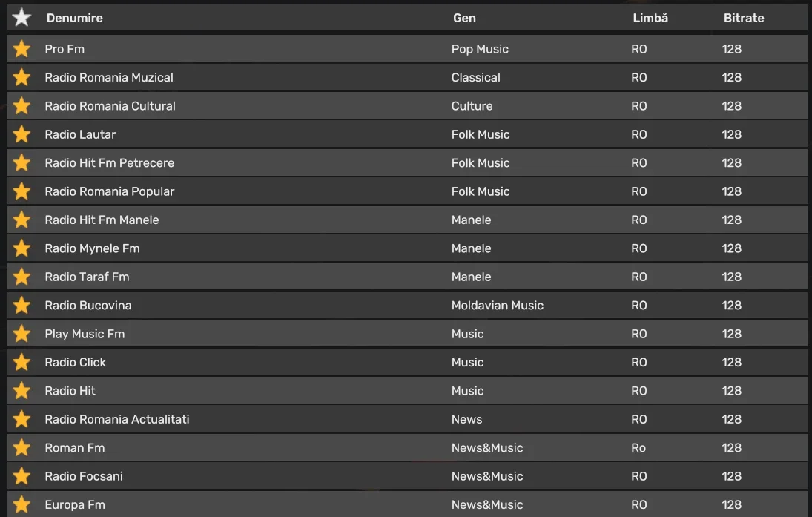Viewport: 812px width, 517px height.
Task: Choose Radio Hit Fm Manele station
Action: click(x=102, y=220)
